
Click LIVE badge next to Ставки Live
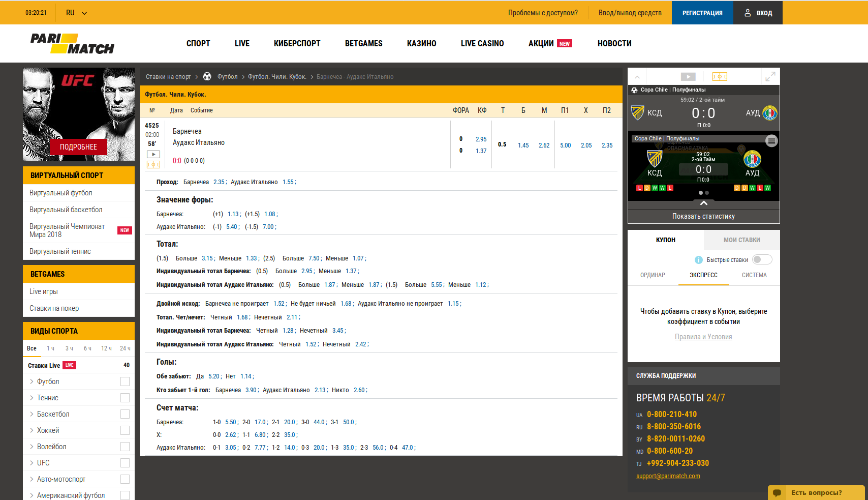[x=70, y=365]
